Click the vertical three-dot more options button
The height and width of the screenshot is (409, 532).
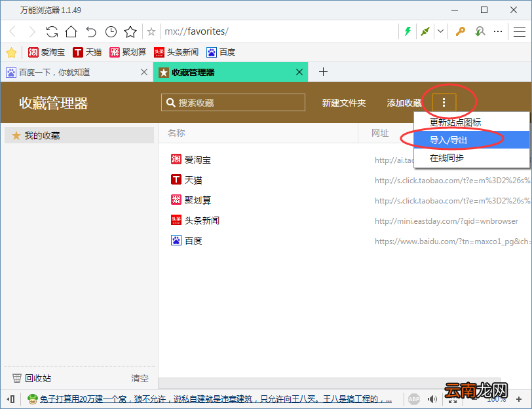pos(444,102)
